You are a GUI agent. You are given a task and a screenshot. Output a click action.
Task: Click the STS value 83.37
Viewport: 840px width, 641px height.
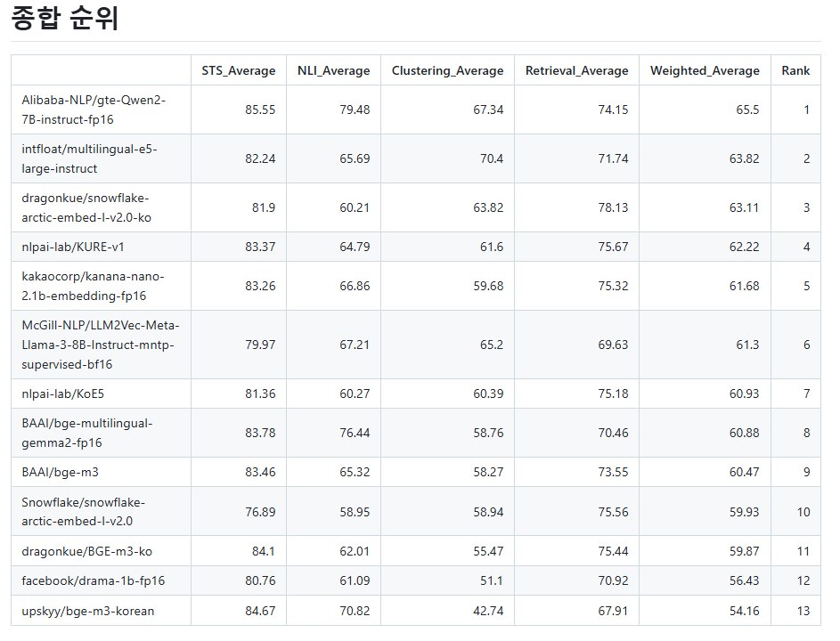(x=260, y=247)
